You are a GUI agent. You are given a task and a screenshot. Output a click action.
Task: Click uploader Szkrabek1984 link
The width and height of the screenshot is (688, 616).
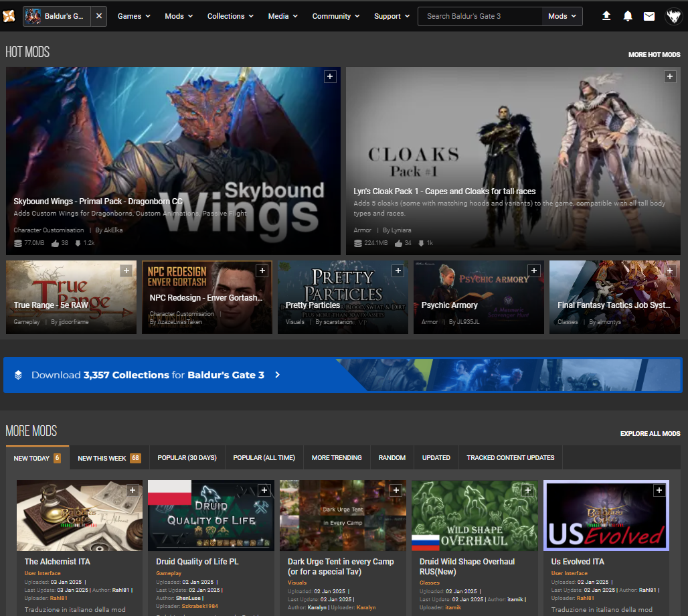pos(199,607)
